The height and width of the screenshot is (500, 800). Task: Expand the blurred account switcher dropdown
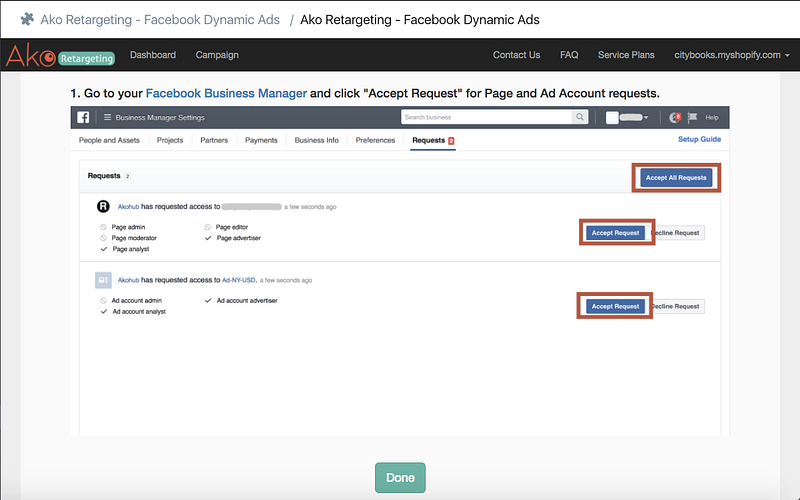coord(627,117)
